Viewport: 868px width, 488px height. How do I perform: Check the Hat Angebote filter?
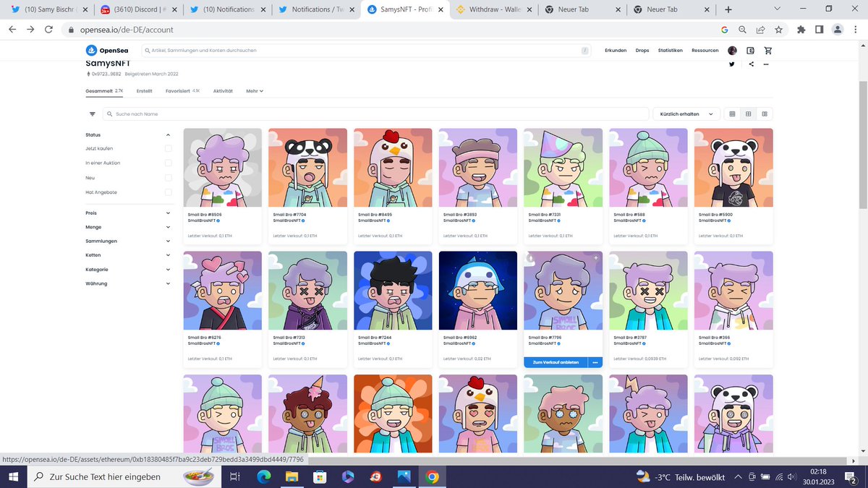coord(168,192)
